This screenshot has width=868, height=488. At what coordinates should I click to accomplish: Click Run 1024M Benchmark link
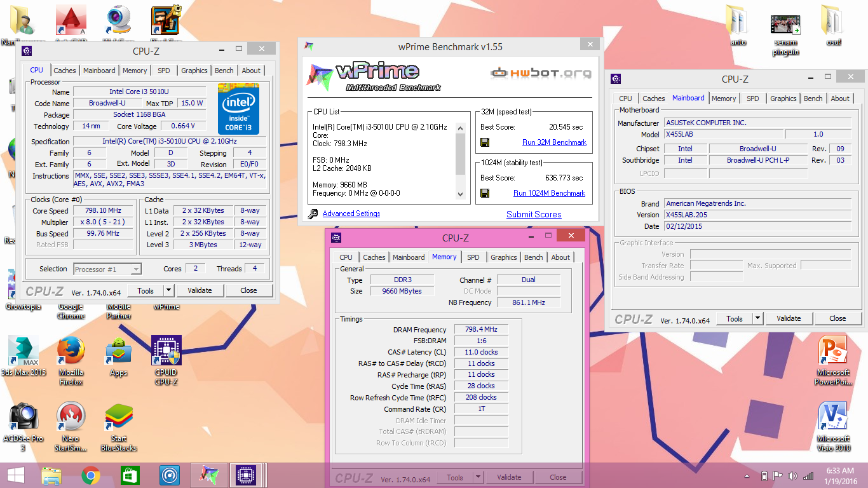549,193
